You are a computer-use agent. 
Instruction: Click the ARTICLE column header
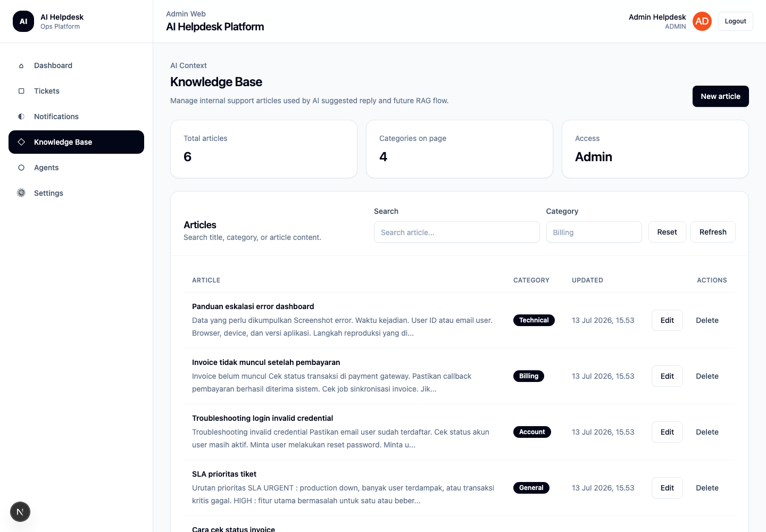(x=206, y=280)
